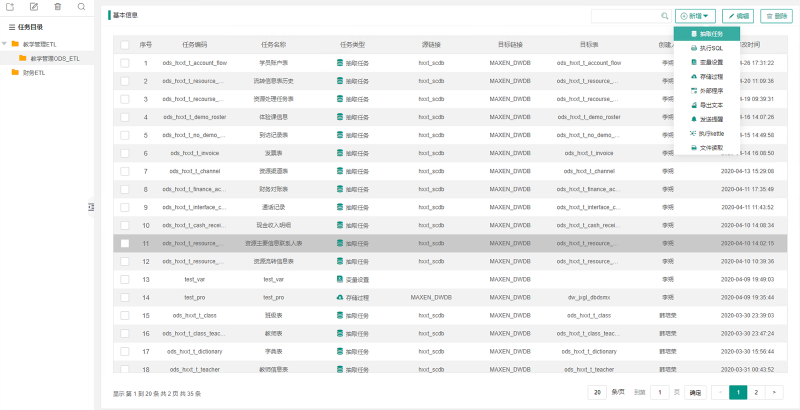Image resolution: width=800 pixels, height=410 pixels.
Task: Toggle the select-all checkbox in table header
Action: (125, 45)
